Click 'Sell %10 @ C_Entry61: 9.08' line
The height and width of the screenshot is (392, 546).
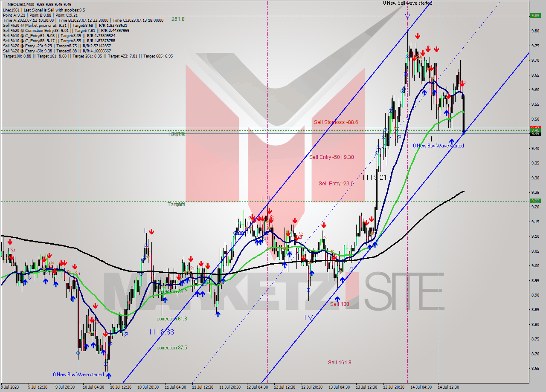click(59, 35)
